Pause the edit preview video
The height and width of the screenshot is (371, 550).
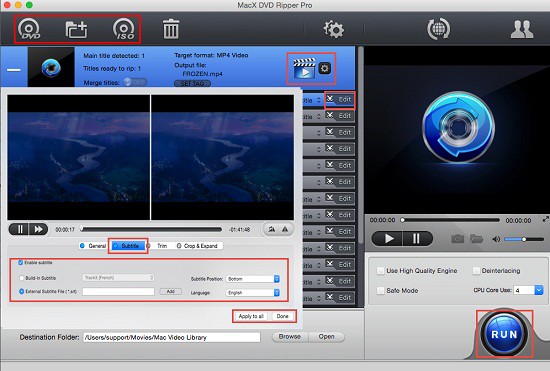(x=20, y=229)
